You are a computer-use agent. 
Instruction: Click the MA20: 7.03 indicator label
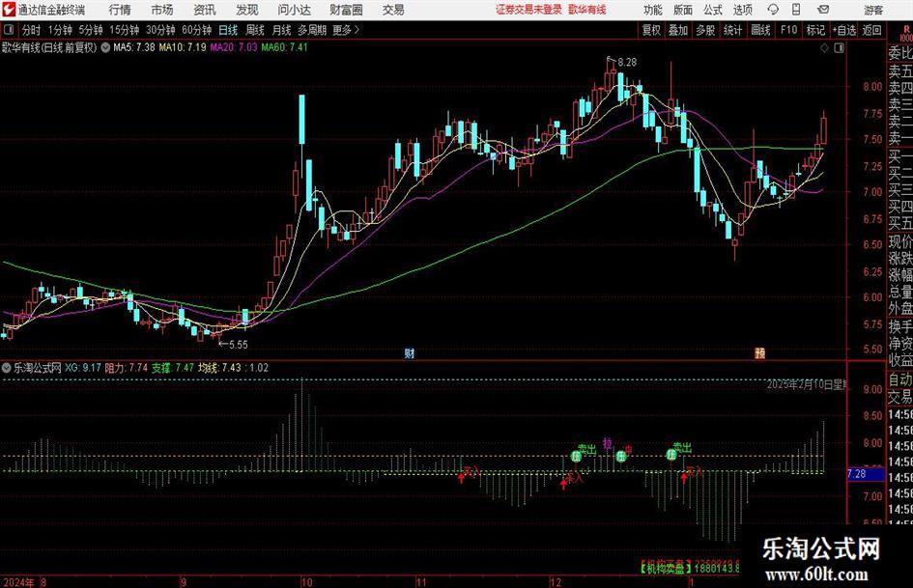(234, 47)
